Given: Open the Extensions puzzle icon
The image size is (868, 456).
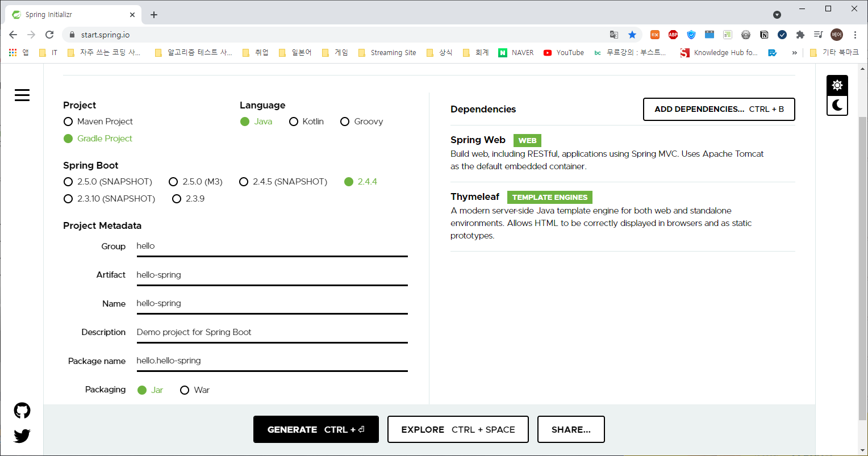Looking at the screenshot, I should coord(800,35).
